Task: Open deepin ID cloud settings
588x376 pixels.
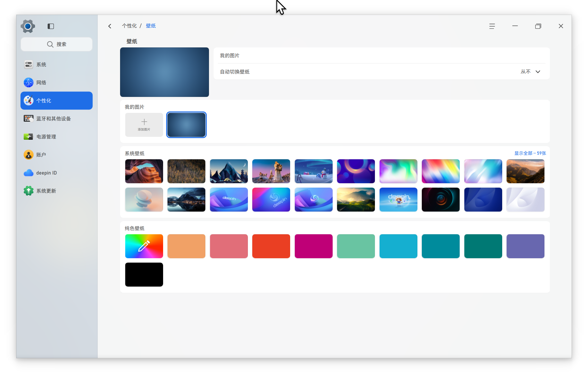Action: [56, 173]
